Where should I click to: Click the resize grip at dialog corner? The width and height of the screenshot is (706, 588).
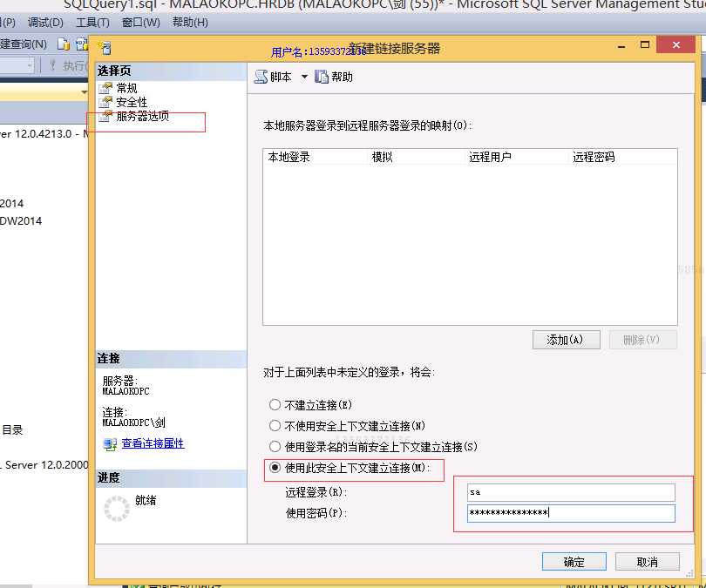point(689,573)
